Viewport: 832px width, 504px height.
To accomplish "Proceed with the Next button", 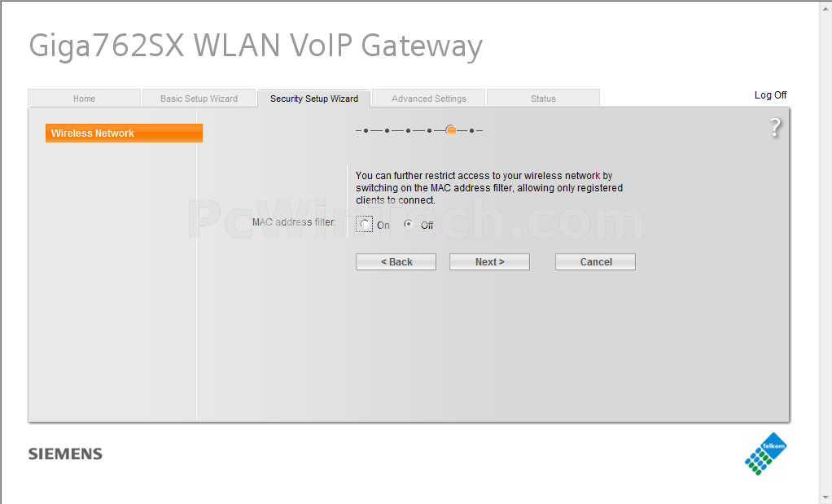I will click(490, 261).
